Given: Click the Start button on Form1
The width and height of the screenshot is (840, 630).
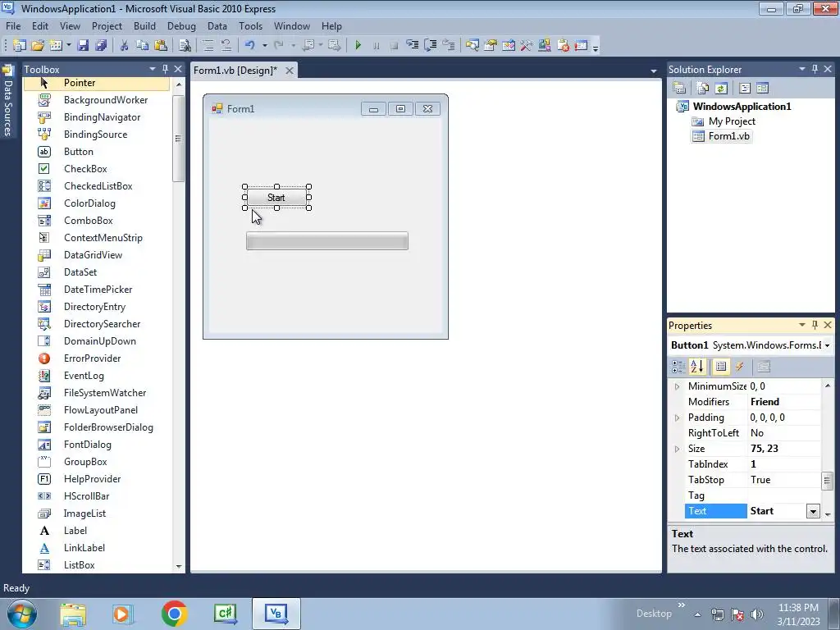Looking at the screenshot, I should click(276, 197).
